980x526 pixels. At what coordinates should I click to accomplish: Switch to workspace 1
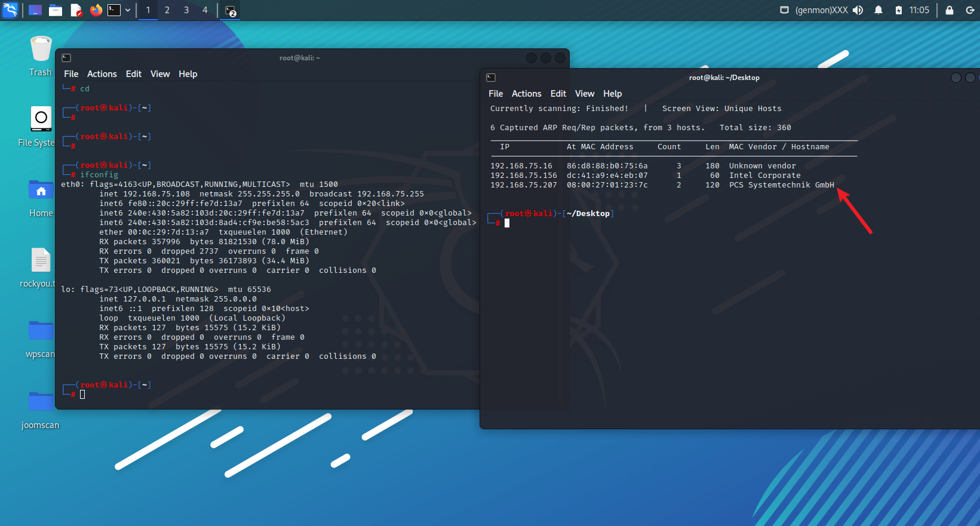[x=148, y=10]
